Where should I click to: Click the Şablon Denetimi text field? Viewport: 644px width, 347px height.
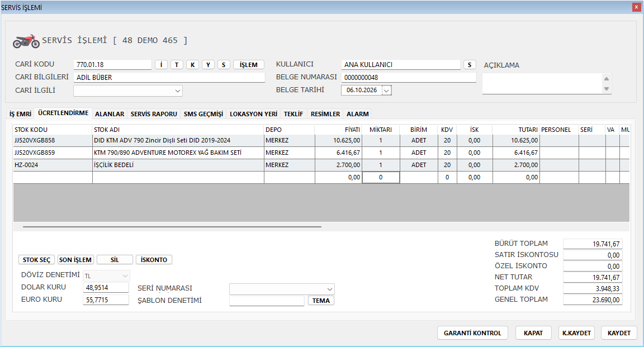tap(267, 301)
